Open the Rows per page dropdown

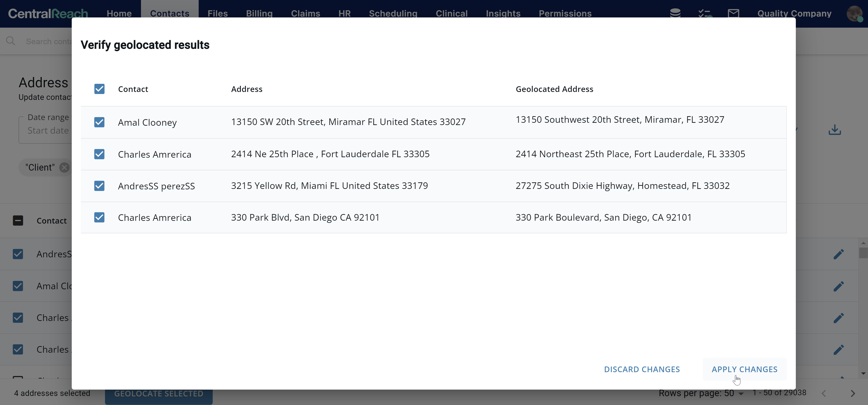pos(734,393)
